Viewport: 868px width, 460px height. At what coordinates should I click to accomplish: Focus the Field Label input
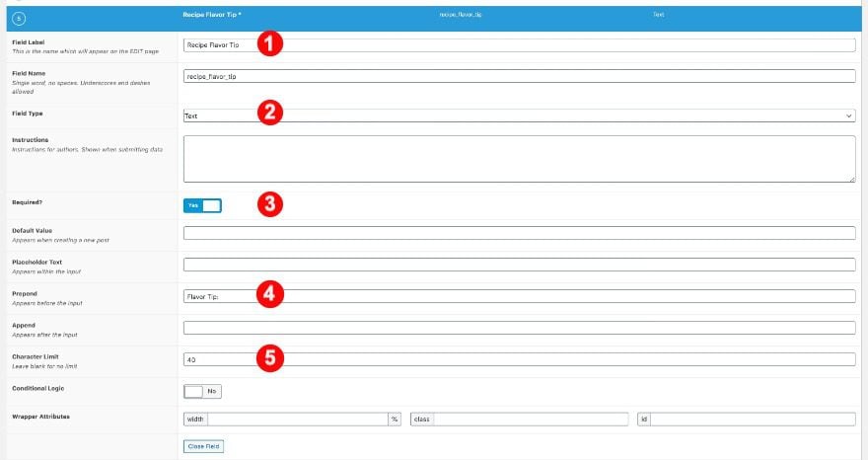click(519, 44)
